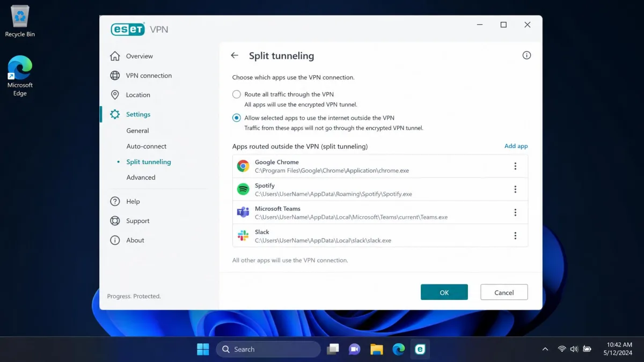Click the Google Chrome app icon
This screenshot has height=362, width=644.
point(243,166)
